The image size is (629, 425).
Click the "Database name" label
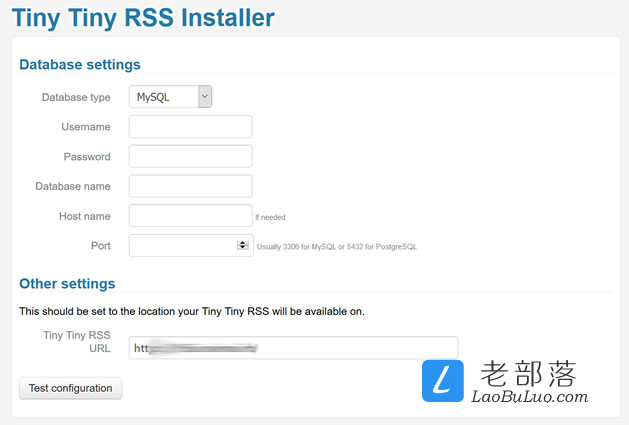point(73,186)
